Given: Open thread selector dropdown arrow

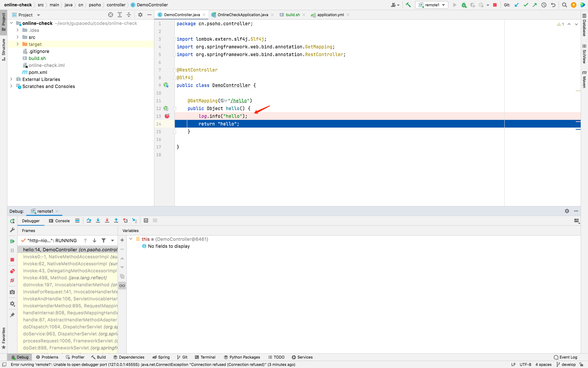Looking at the screenshot, I should pyautogui.click(x=113, y=240).
